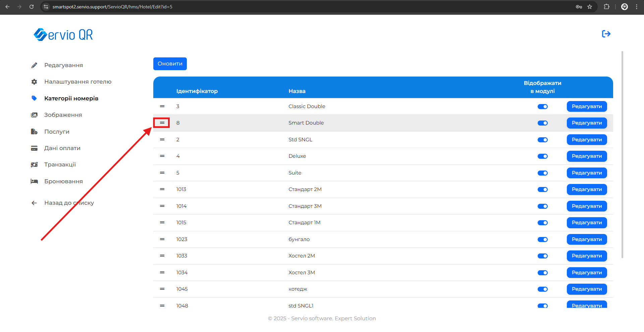Return via Назад до списку link
The image size is (644, 332).
pyautogui.click(x=69, y=203)
